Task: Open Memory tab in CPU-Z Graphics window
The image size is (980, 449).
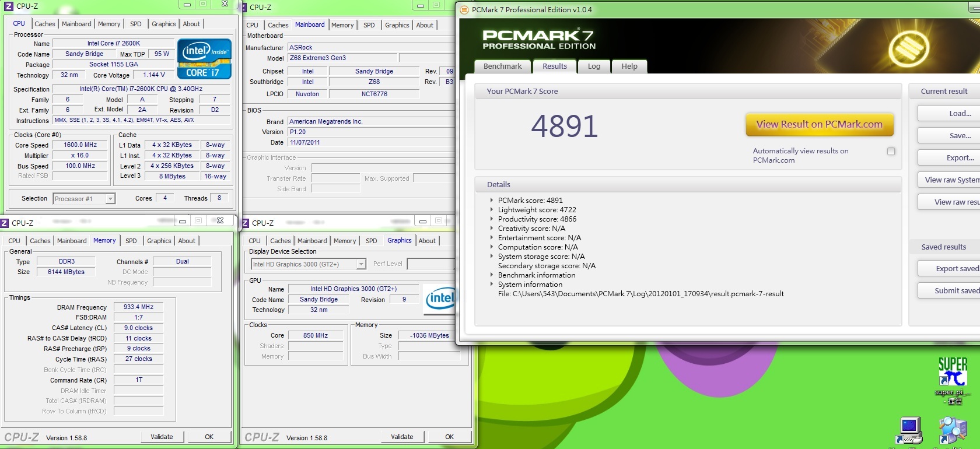Action: (x=345, y=241)
